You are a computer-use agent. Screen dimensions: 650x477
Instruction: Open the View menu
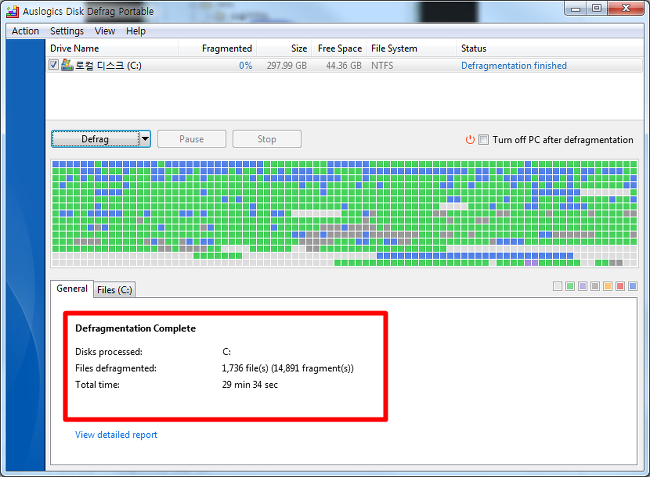click(104, 31)
